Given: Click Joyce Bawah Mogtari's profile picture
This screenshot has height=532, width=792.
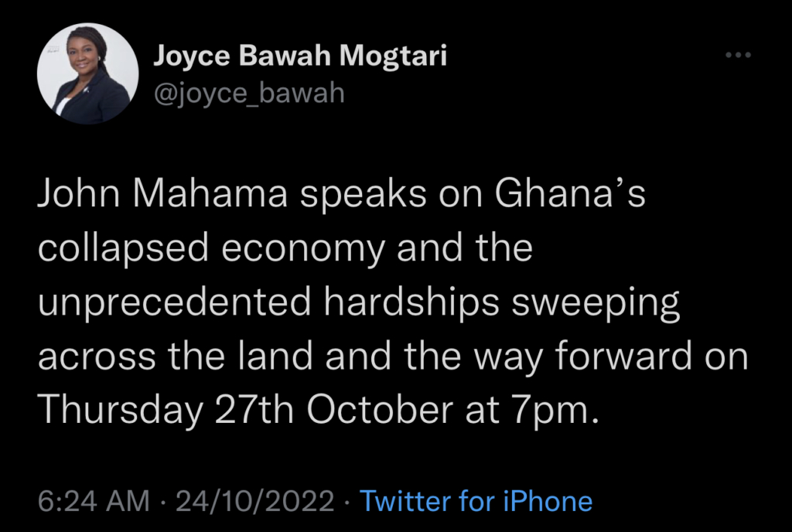Looking at the screenshot, I should pyautogui.click(x=88, y=74).
